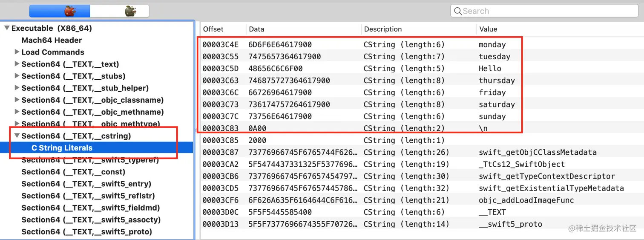Click value __TEXT

tap(492, 212)
